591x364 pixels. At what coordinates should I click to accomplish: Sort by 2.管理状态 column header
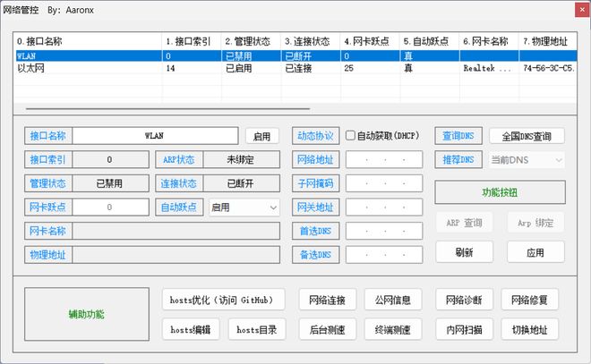(x=252, y=41)
